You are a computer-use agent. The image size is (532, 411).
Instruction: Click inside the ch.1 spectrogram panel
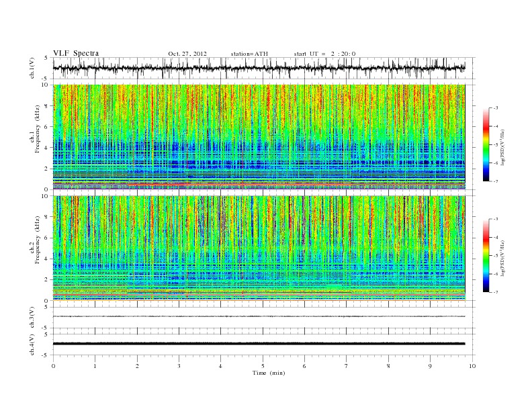click(x=259, y=137)
